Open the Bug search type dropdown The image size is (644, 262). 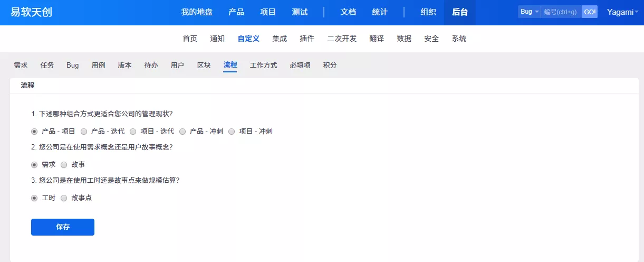click(x=529, y=12)
